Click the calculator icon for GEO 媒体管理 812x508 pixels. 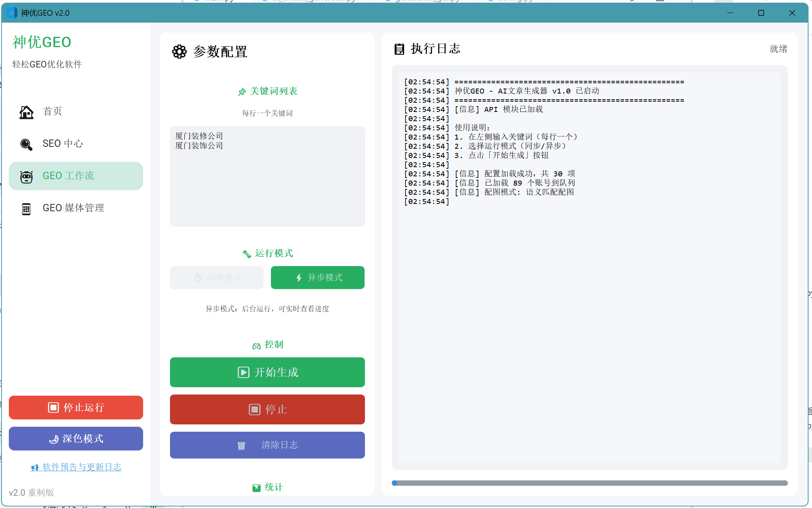tap(26, 209)
